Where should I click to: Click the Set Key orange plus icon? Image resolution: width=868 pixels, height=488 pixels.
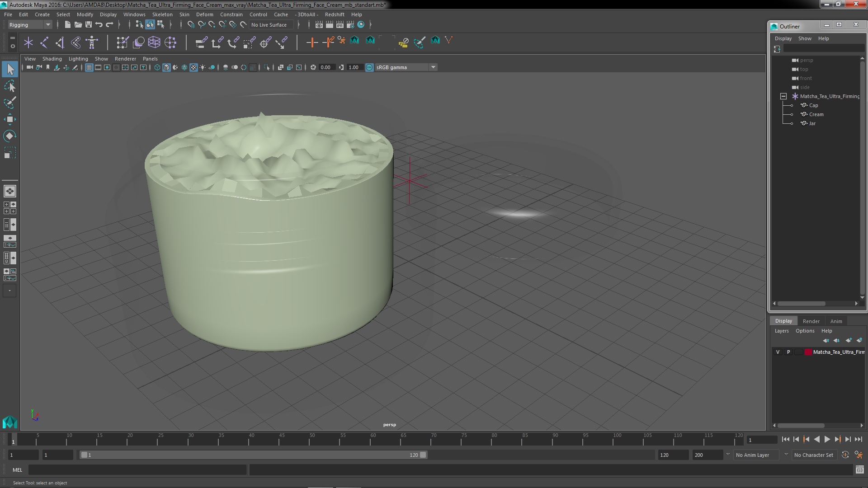[312, 43]
